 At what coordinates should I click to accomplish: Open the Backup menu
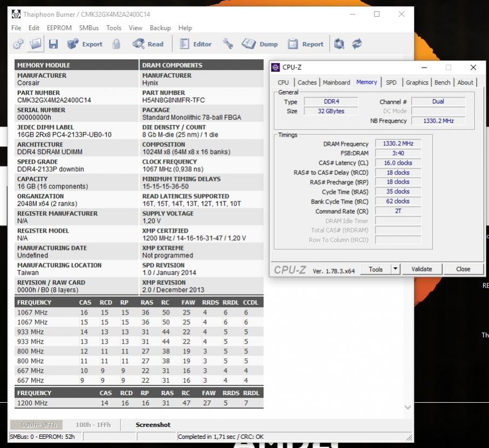click(x=160, y=28)
